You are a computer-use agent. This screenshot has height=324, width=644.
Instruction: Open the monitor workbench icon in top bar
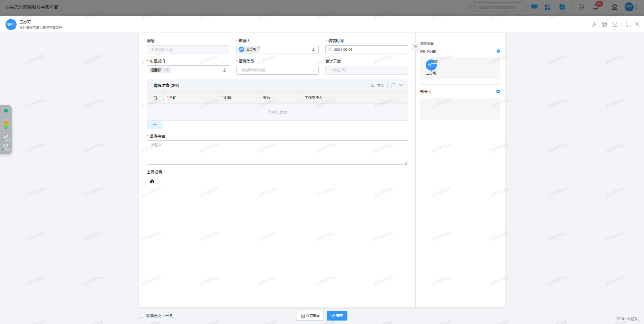click(534, 7)
